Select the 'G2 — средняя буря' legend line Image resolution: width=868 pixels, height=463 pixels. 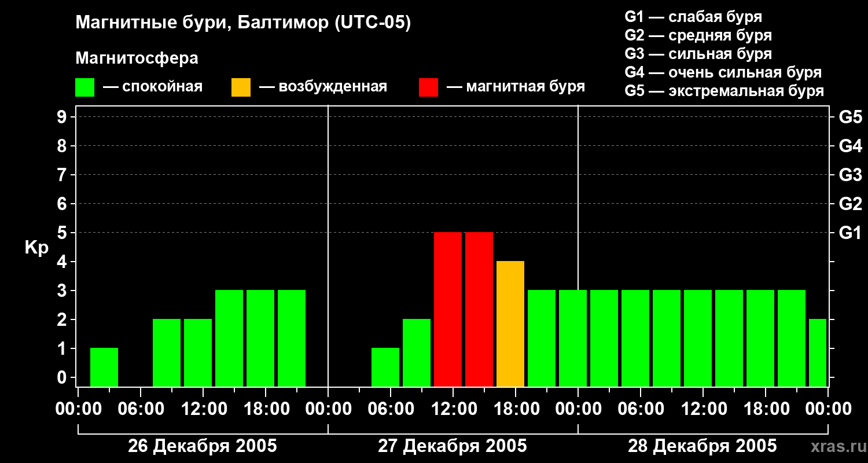click(x=698, y=35)
